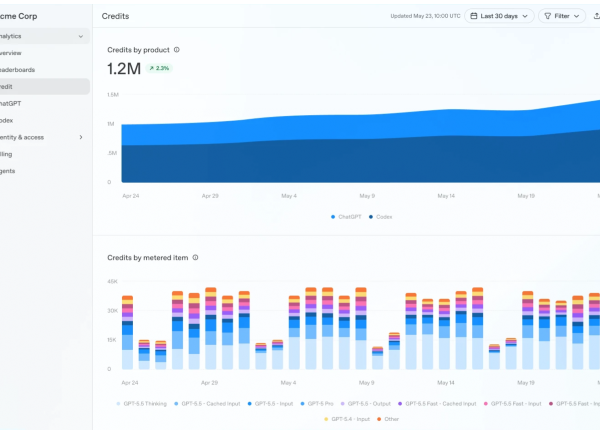600x433 pixels.
Task: Collapse the Analytics section chevron in sidebar
Action: 81,36
